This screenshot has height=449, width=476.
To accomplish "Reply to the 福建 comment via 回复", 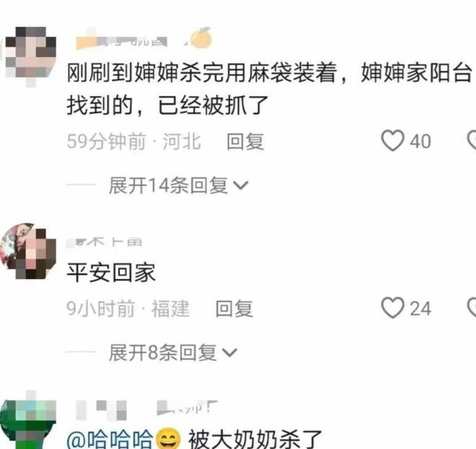I will tap(234, 308).
